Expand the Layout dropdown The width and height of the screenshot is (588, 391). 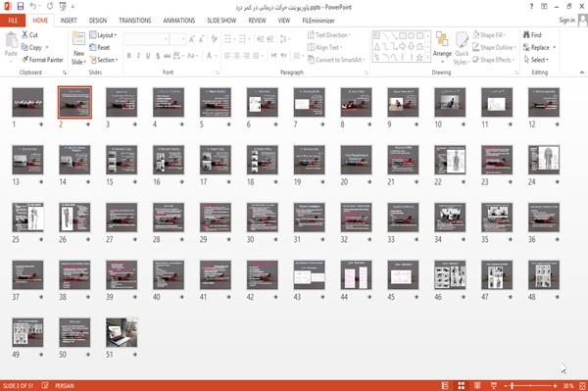(103, 35)
